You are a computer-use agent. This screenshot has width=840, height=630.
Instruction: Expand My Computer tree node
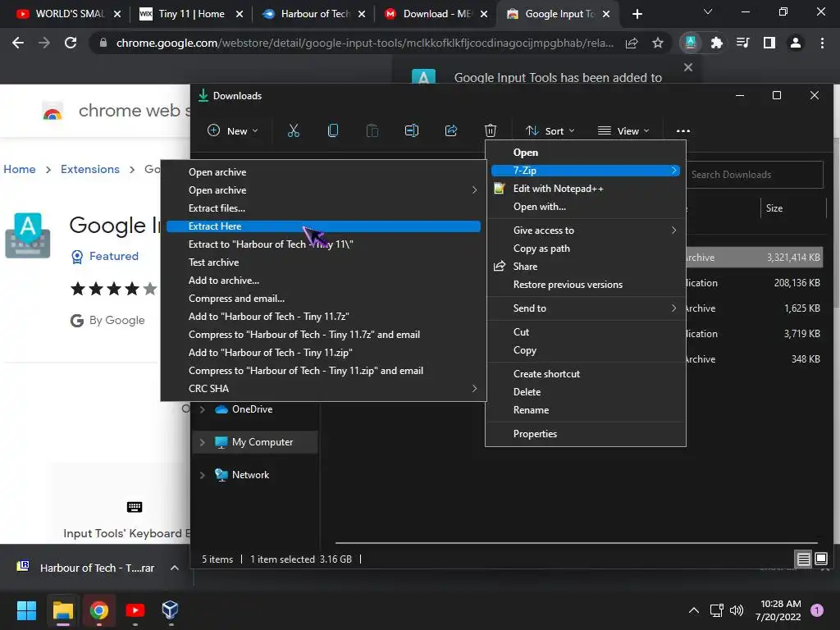[x=202, y=442]
